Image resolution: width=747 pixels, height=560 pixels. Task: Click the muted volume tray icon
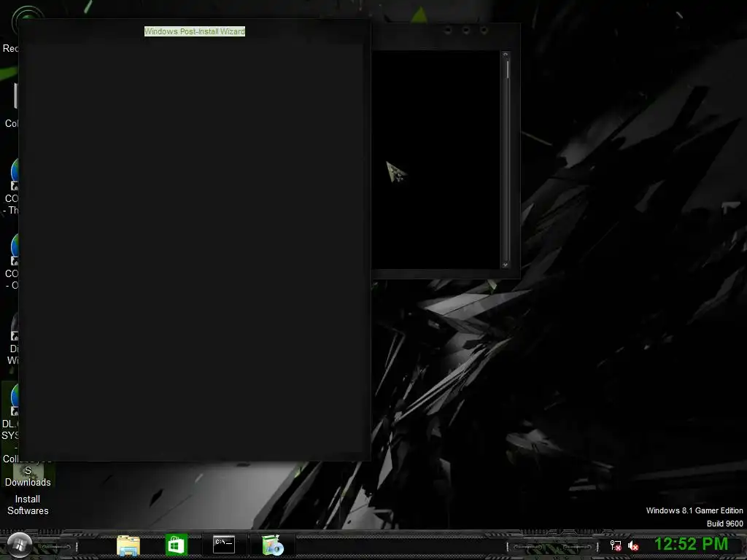633,545
